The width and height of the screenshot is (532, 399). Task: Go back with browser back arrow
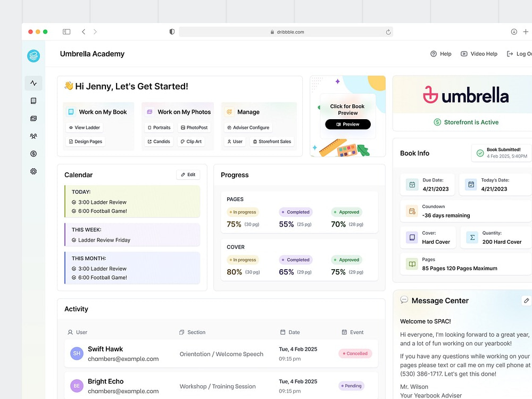tap(84, 31)
